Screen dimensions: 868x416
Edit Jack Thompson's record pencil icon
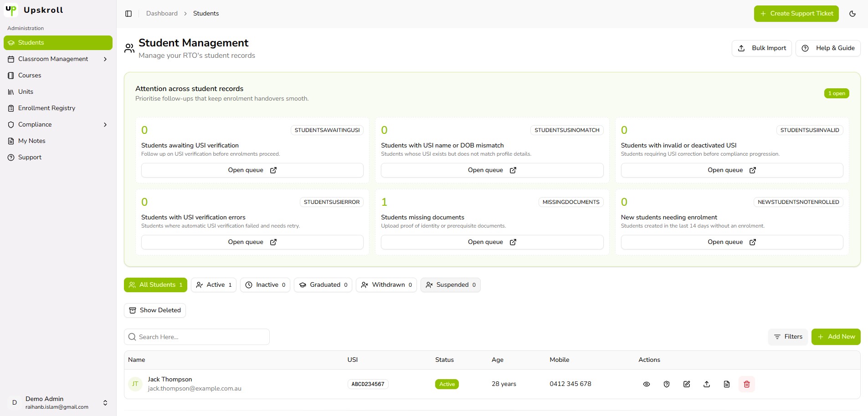click(687, 384)
